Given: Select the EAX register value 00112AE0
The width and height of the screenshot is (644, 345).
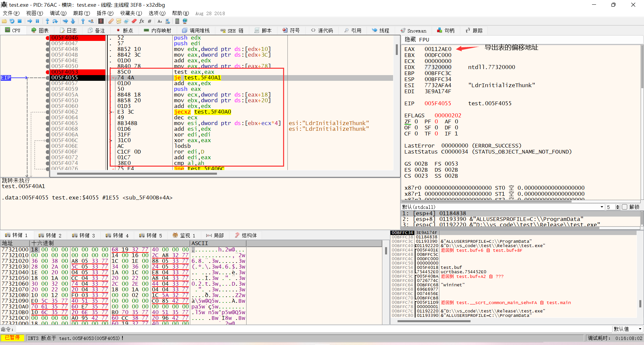Looking at the screenshot, I should tap(438, 49).
